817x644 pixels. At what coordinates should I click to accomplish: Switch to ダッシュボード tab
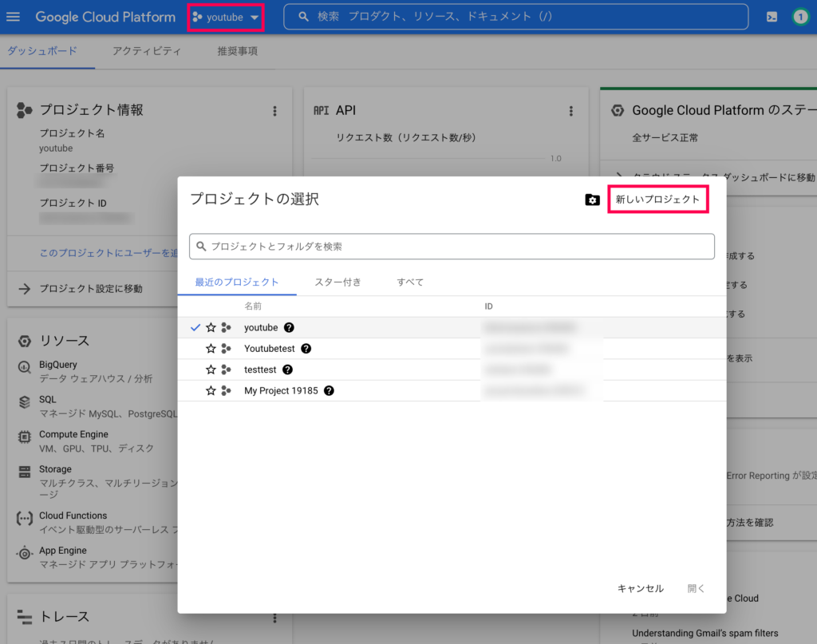42,51
